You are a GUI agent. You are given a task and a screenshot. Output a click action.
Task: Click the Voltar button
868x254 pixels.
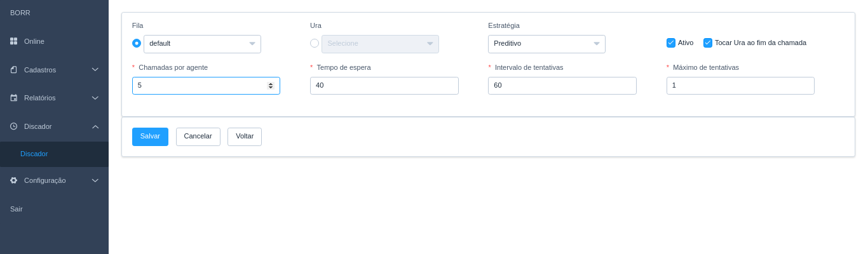coord(245,137)
